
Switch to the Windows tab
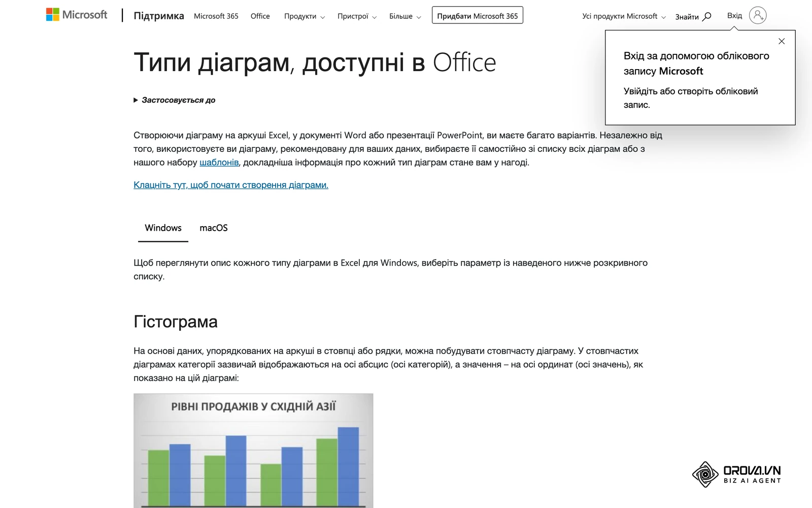coord(163,228)
